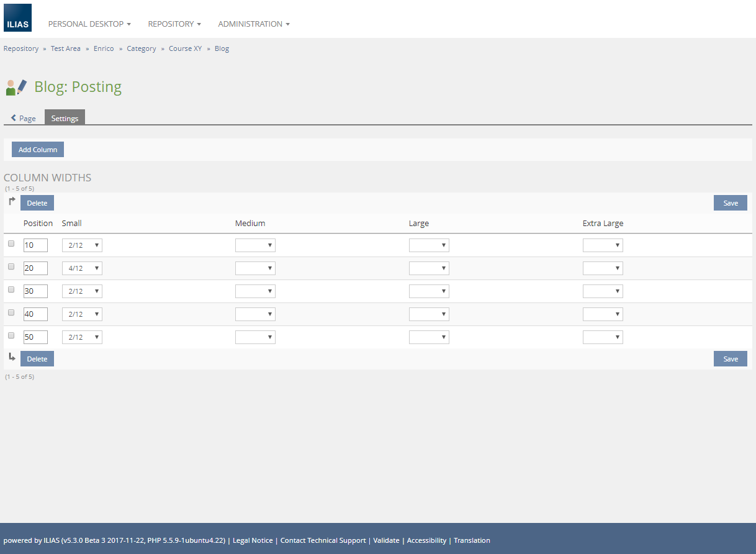Click the ILIAS logo icon

[17, 18]
